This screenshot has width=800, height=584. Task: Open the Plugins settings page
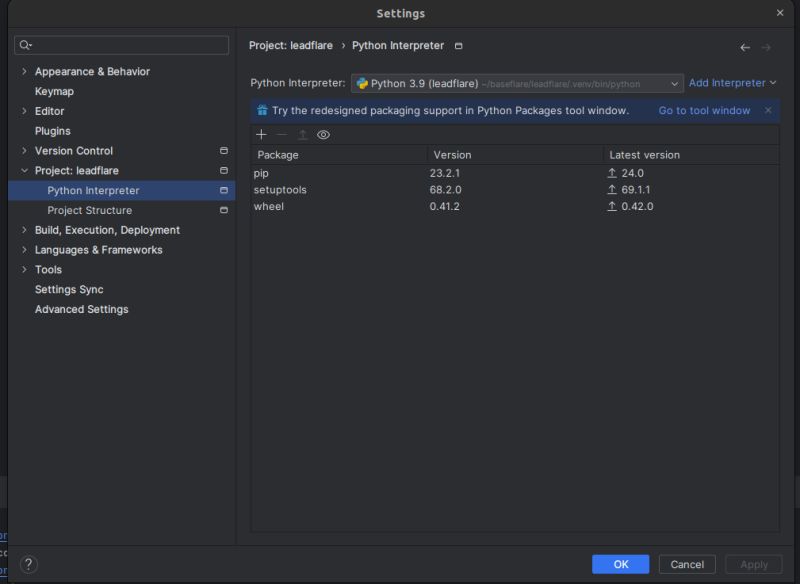(x=53, y=130)
